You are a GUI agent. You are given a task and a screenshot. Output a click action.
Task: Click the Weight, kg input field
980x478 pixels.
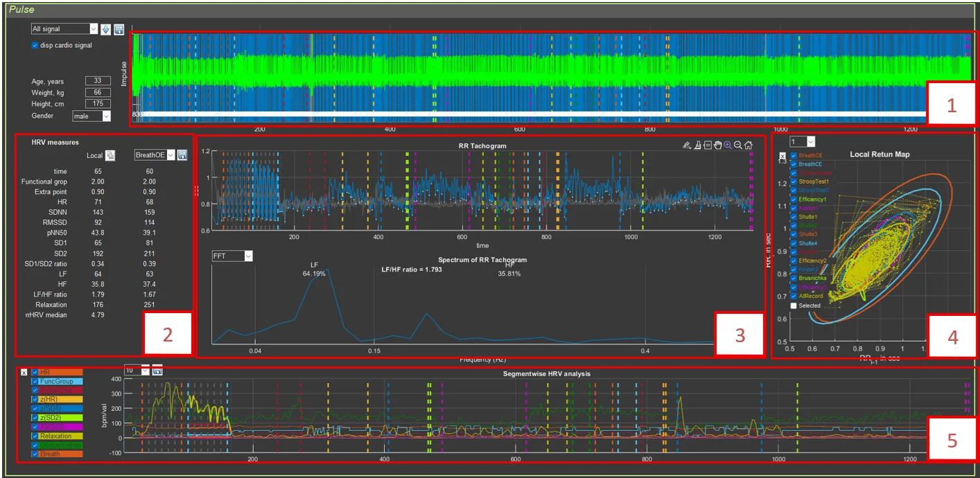98,92
